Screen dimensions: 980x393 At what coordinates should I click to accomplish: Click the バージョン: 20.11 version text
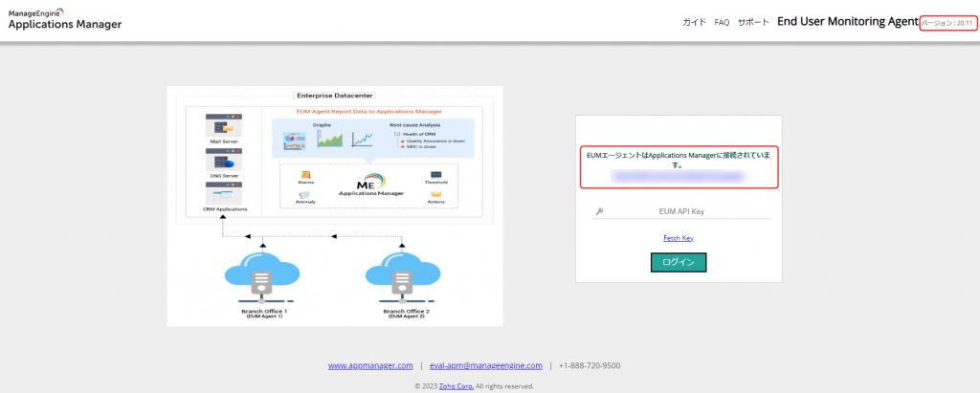click(947, 23)
